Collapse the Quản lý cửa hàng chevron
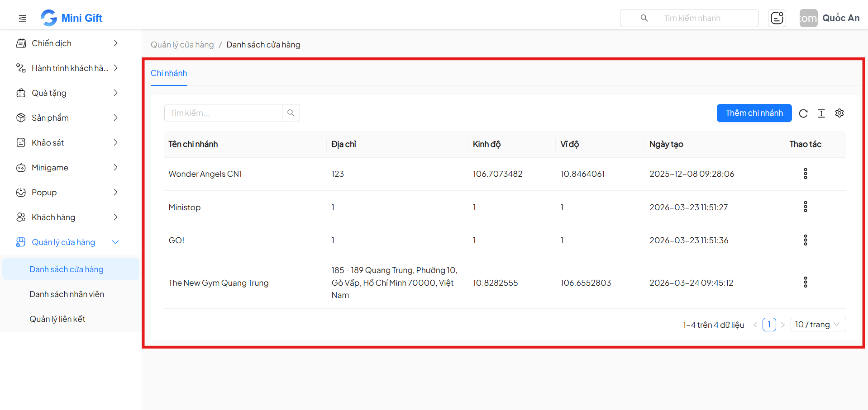868x410 pixels. click(115, 242)
